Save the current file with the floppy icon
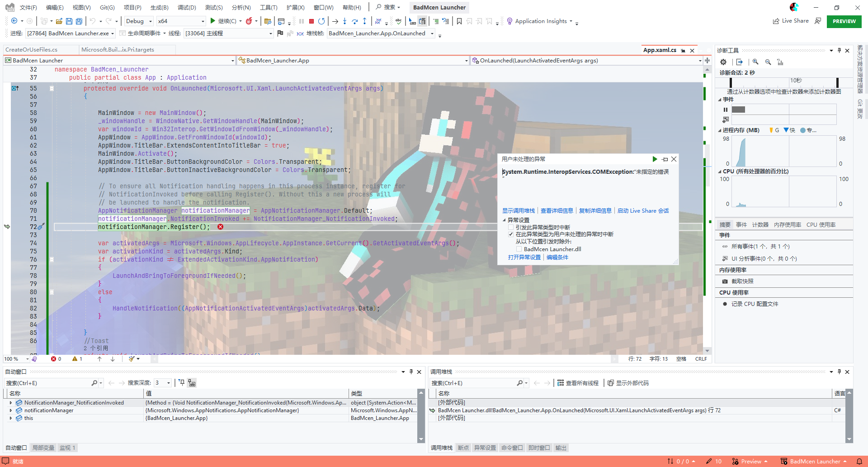 pos(69,21)
